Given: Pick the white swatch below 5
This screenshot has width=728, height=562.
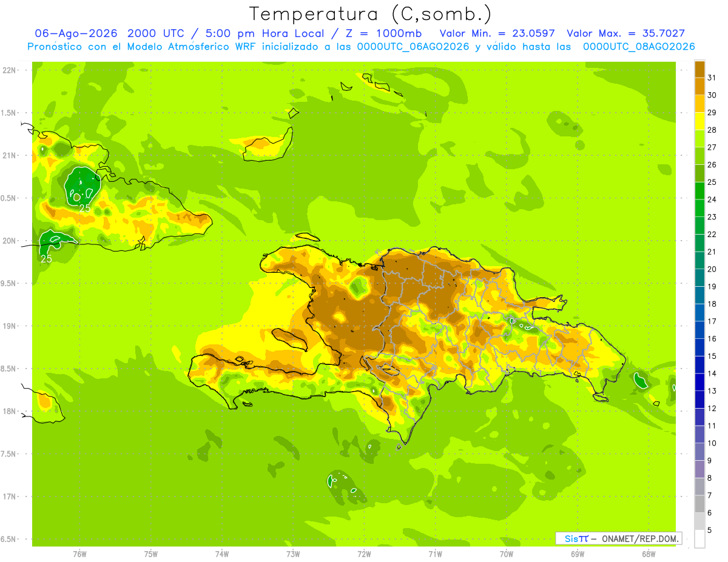Looking at the screenshot, I should (699, 538).
